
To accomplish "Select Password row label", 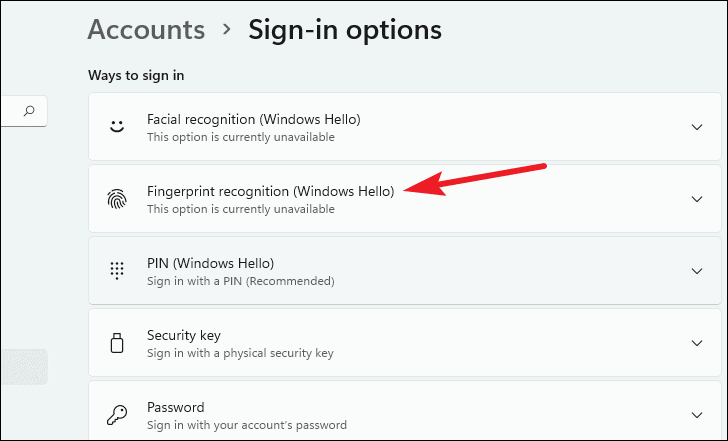I will [x=176, y=407].
